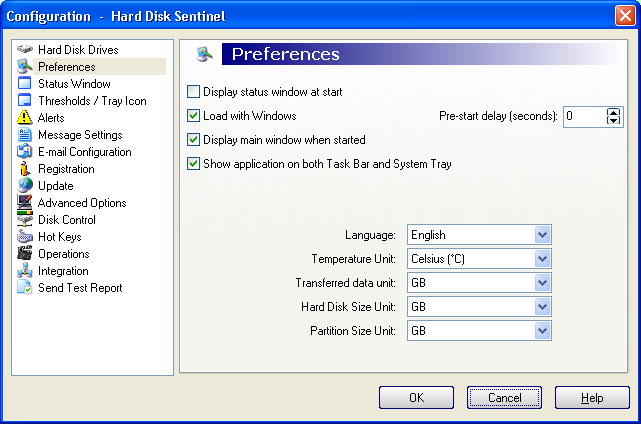
Task: Toggle Display main window when started
Action: click(193, 140)
